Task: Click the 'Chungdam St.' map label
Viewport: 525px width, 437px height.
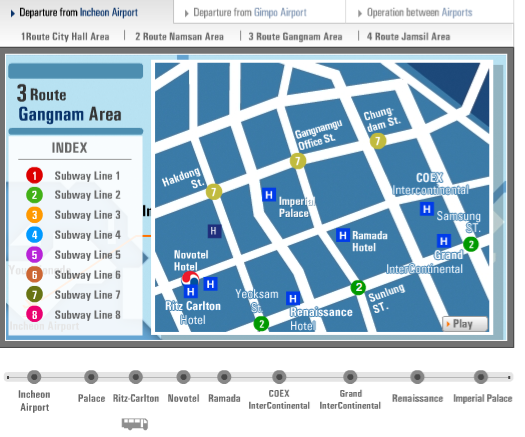Action: pyautogui.click(x=382, y=119)
